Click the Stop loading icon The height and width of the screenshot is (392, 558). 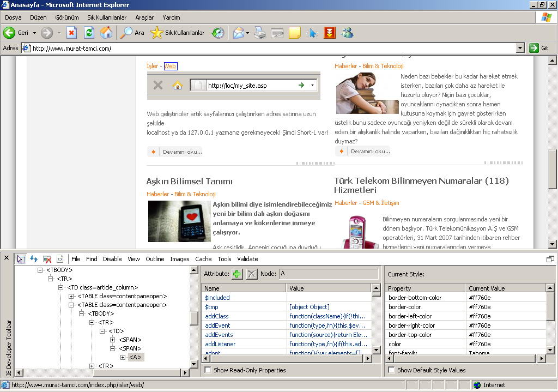click(x=71, y=33)
